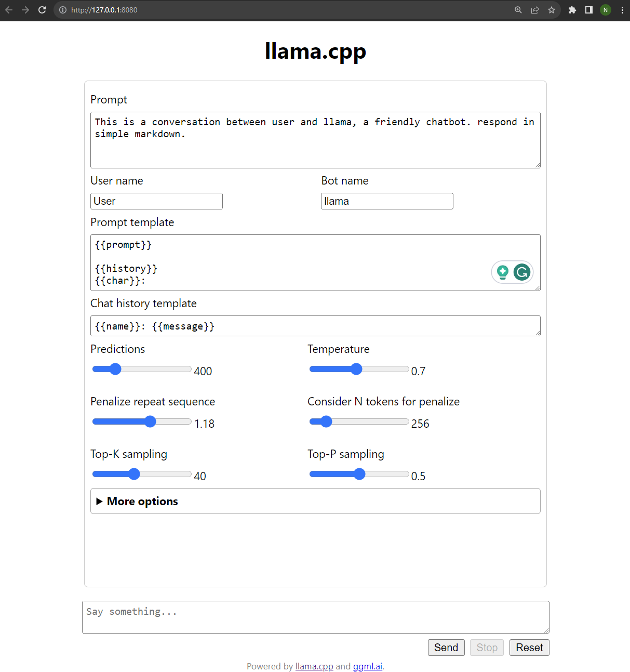Open zoom magnifier icon in address bar

point(518,10)
